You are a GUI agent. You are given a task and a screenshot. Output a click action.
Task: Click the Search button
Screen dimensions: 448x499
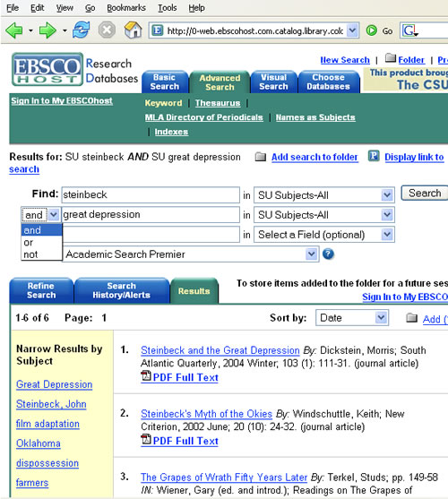pyautogui.click(x=425, y=193)
